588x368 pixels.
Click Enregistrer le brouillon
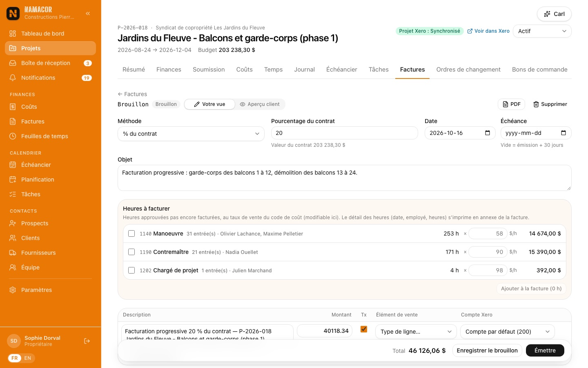click(487, 350)
